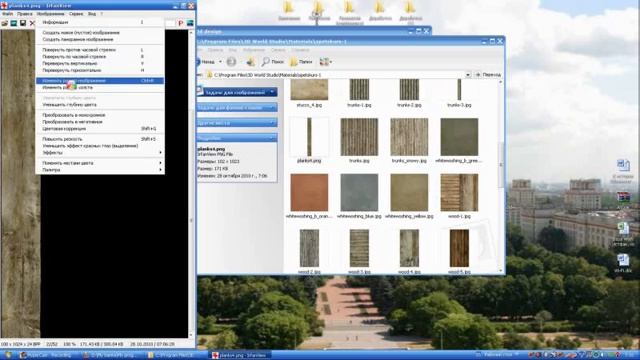Click the Up folder icon in Explorer toolbar
The height and width of the screenshot is (360, 640).
pos(251,62)
